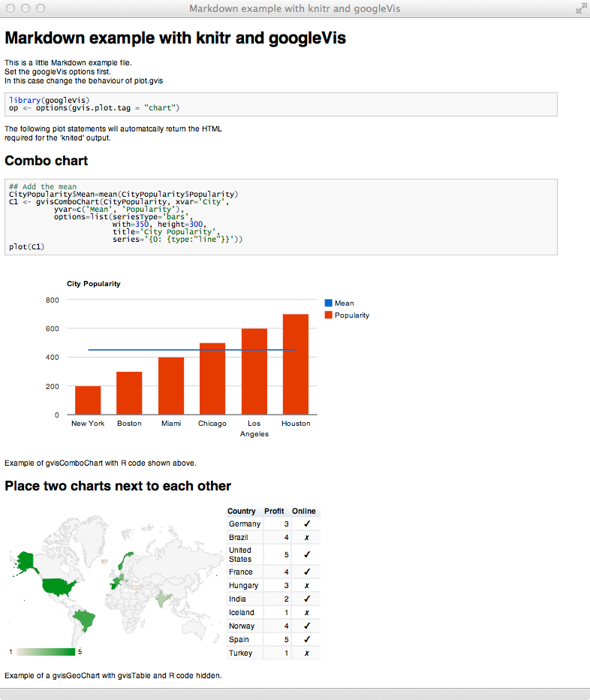Image resolution: width=590 pixels, height=700 pixels.
Task: Select the Iceland table row
Action: pyautogui.click(x=273, y=613)
